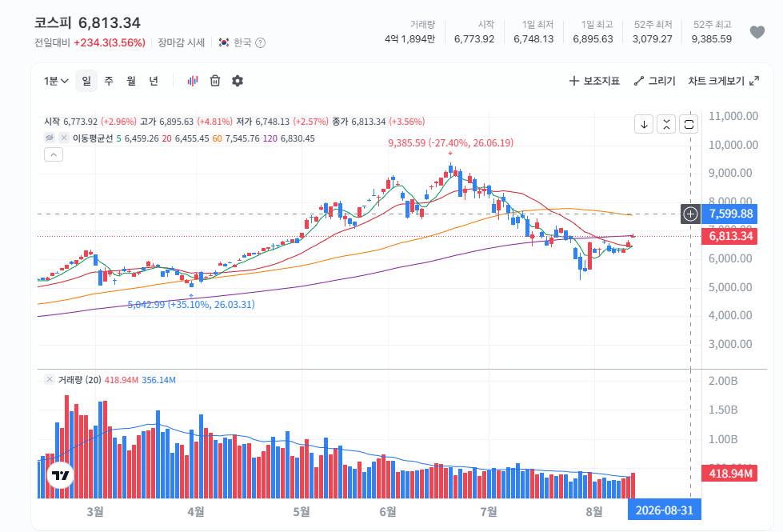Click the 120-day moving average value 6,830.45
The image size is (783, 532).
(297, 138)
